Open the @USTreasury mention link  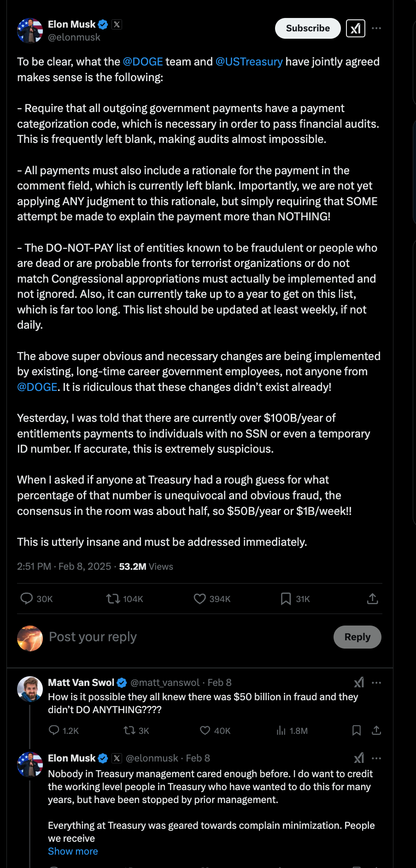pos(249,62)
